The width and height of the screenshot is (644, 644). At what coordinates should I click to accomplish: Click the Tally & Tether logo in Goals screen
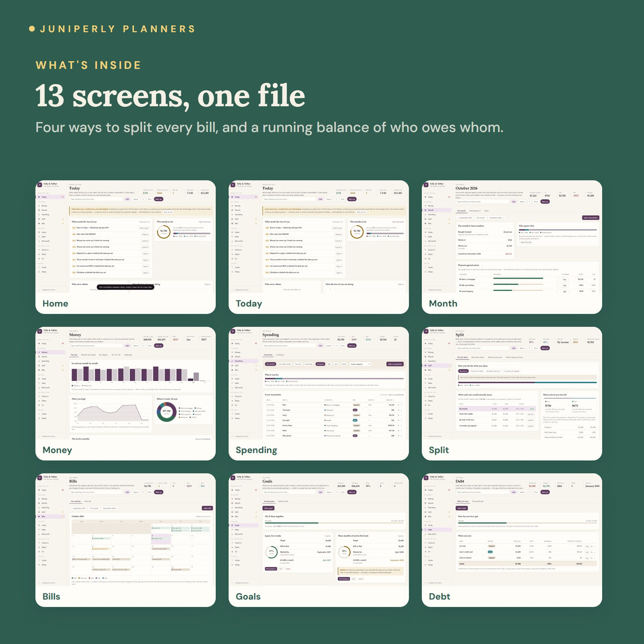pyautogui.click(x=232, y=478)
